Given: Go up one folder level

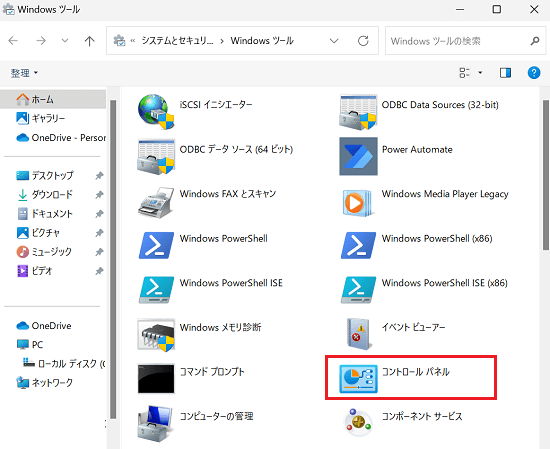Looking at the screenshot, I should (89, 41).
